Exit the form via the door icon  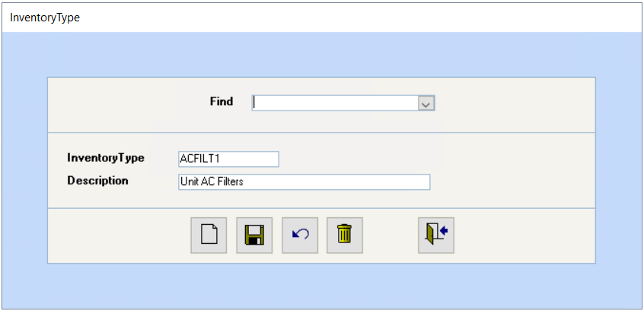point(436,236)
